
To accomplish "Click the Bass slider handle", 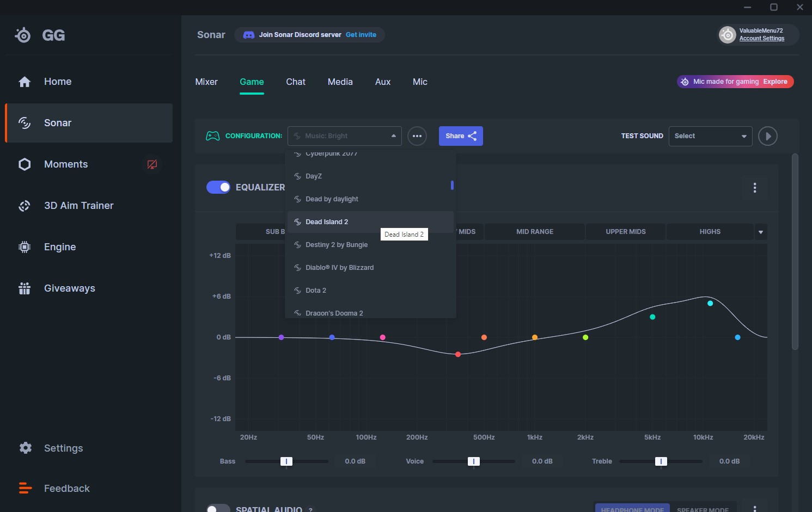I will tap(286, 461).
